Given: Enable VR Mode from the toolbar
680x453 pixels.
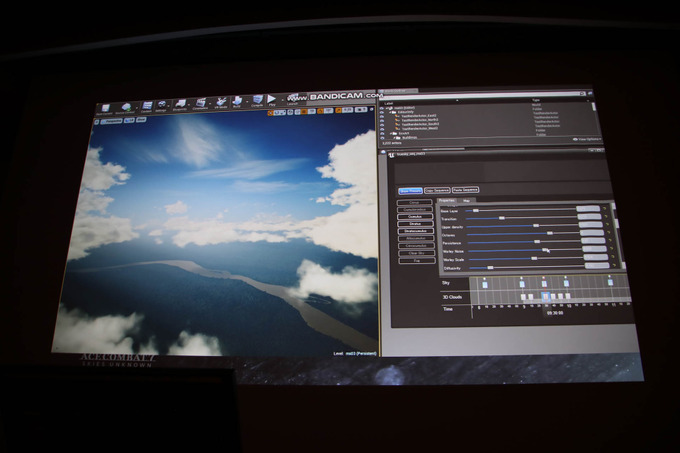Looking at the screenshot, I should point(221,101).
